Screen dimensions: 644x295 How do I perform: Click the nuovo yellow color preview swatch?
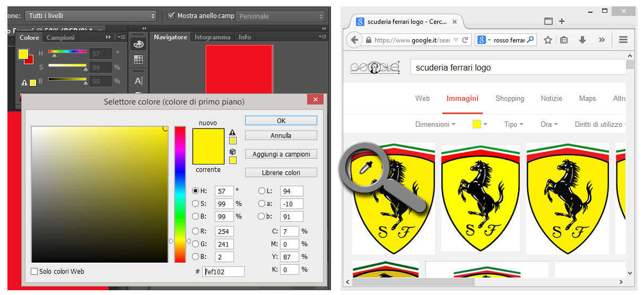click(x=208, y=137)
